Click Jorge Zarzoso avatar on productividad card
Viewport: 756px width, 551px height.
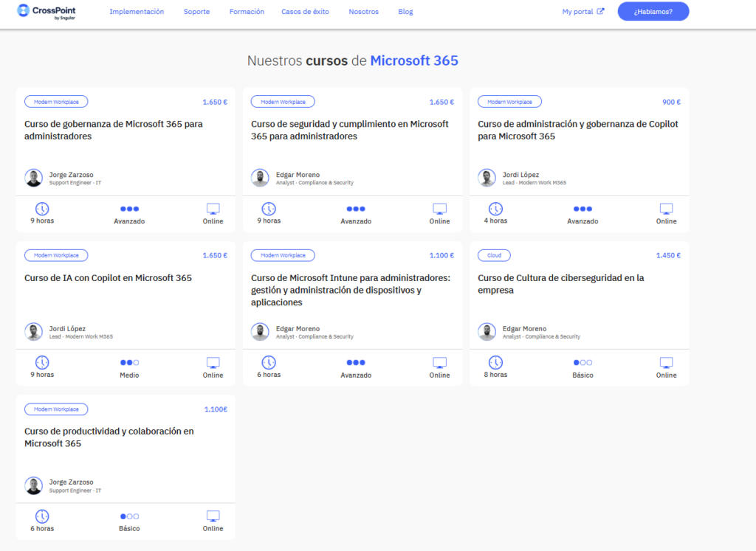[34, 485]
